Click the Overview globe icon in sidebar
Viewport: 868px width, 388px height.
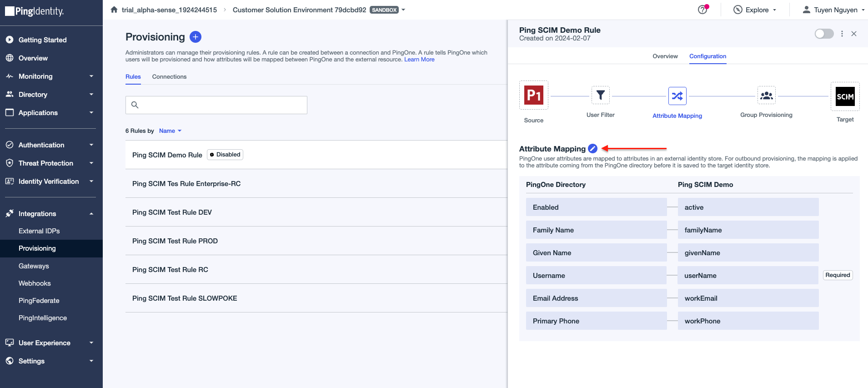click(x=10, y=58)
